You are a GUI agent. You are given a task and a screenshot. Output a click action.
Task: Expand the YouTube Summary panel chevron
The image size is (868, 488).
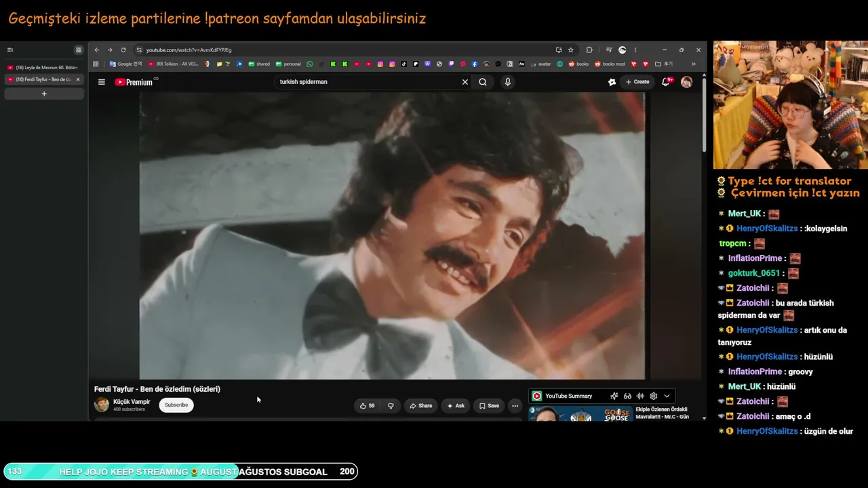(667, 396)
